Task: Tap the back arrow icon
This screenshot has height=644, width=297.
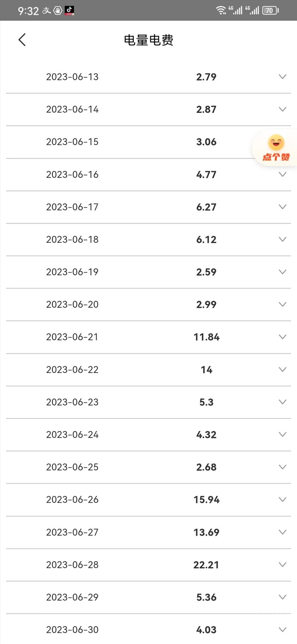Action: click(x=22, y=40)
